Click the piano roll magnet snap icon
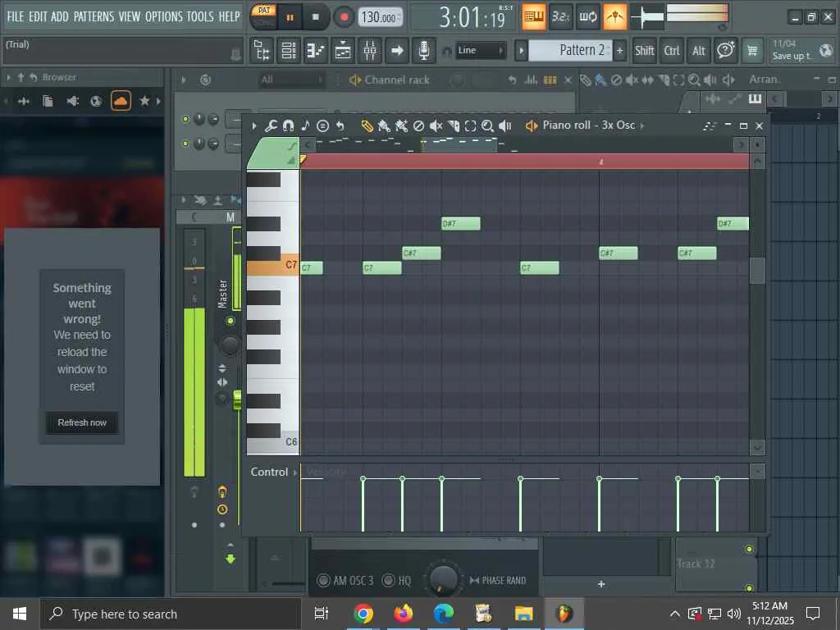The image size is (840, 630). (x=288, y=126)
